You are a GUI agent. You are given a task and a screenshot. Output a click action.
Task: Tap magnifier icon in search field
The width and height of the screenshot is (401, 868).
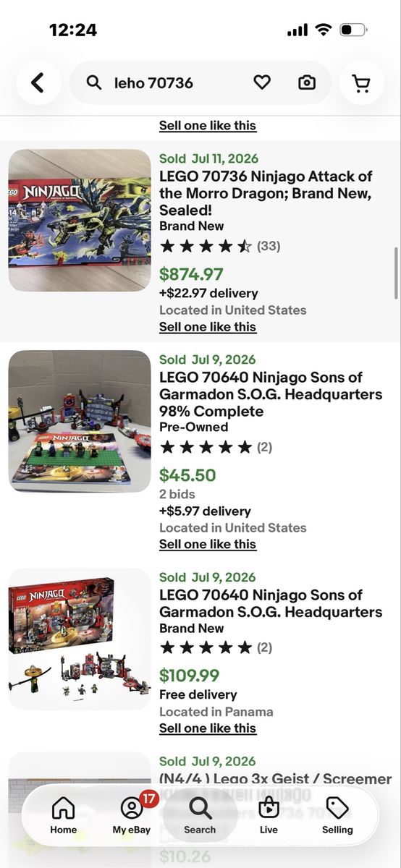[x=94, y=82]
